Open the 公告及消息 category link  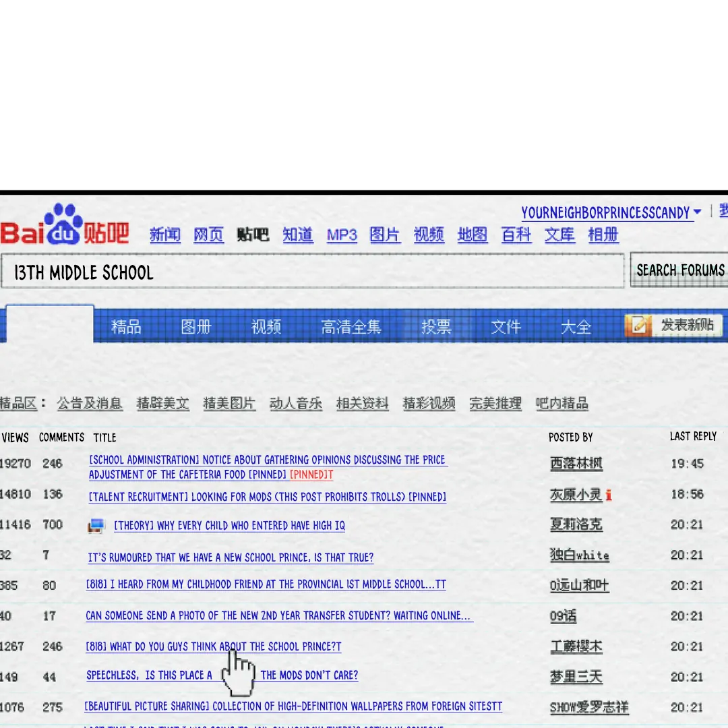pos(90,404)
